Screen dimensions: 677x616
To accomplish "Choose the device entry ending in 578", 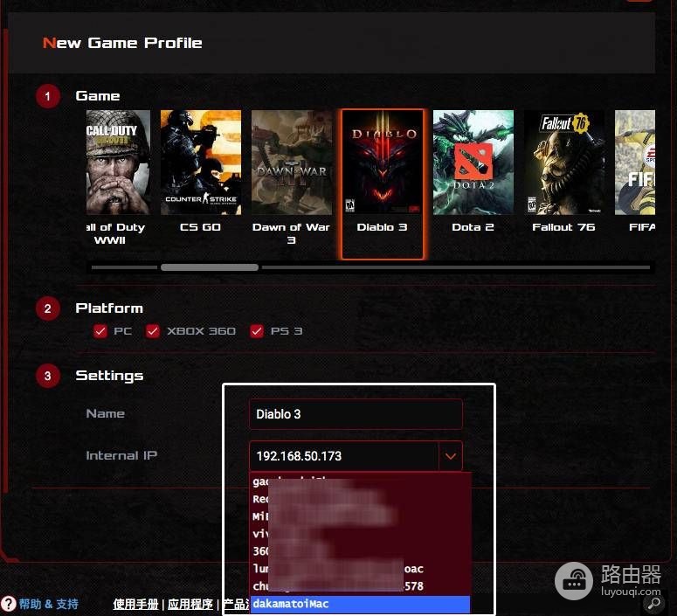I will [360, 585].
